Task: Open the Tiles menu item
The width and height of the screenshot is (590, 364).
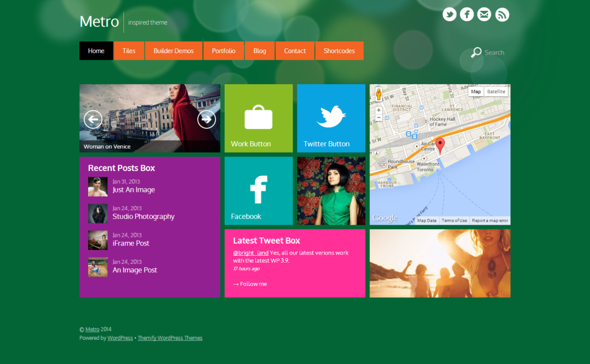Action: 128,51
